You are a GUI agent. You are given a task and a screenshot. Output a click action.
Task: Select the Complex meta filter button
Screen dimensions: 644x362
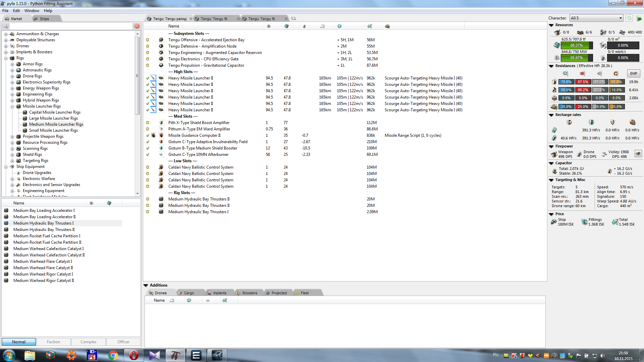point(89,342)
